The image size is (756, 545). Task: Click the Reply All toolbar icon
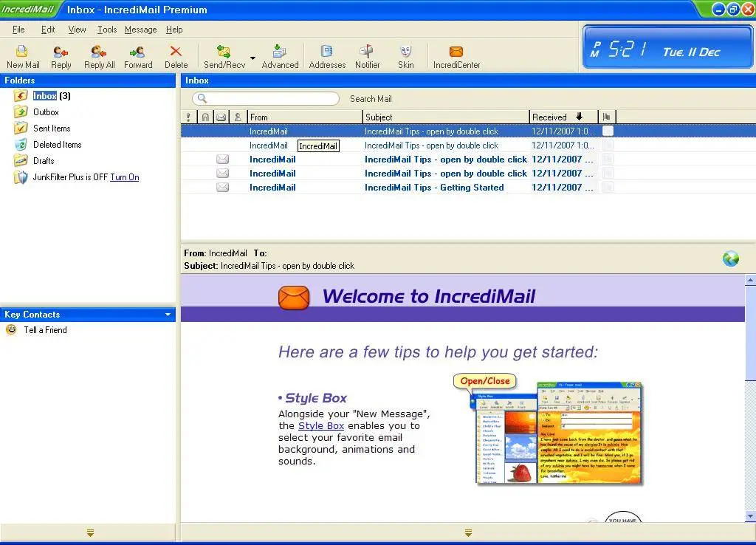[99, 56]
